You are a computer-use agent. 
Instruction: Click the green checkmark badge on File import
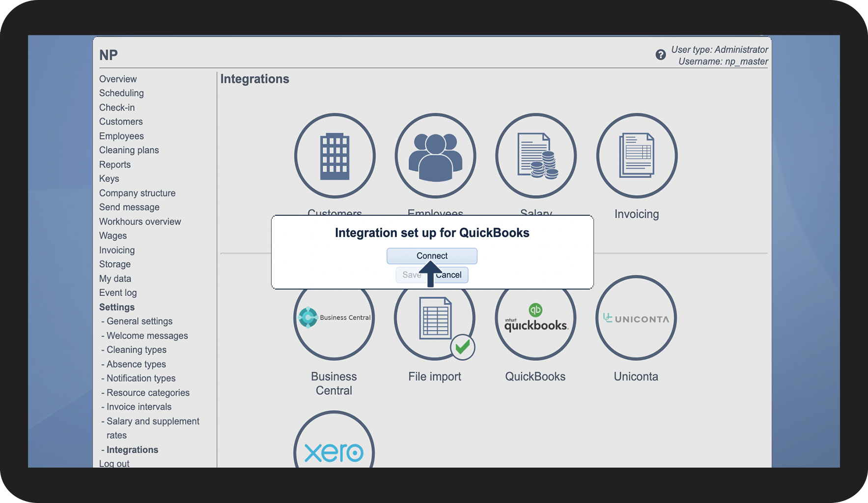tap(462, 347)
